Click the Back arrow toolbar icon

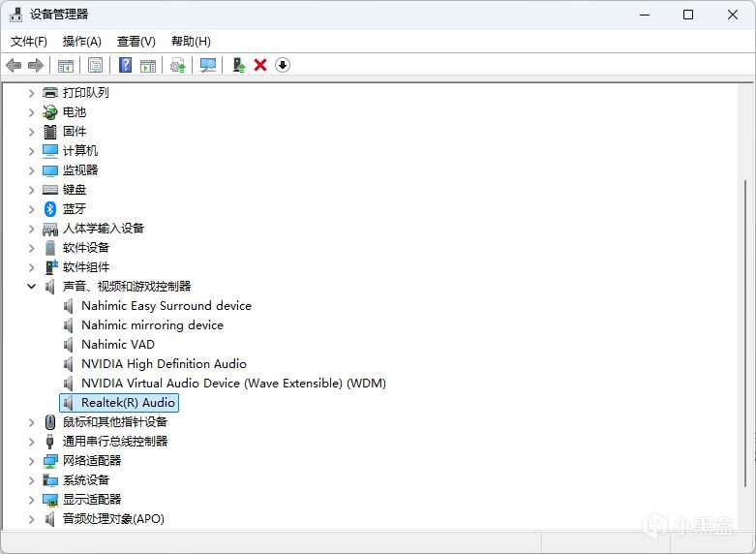click(14, 65)
